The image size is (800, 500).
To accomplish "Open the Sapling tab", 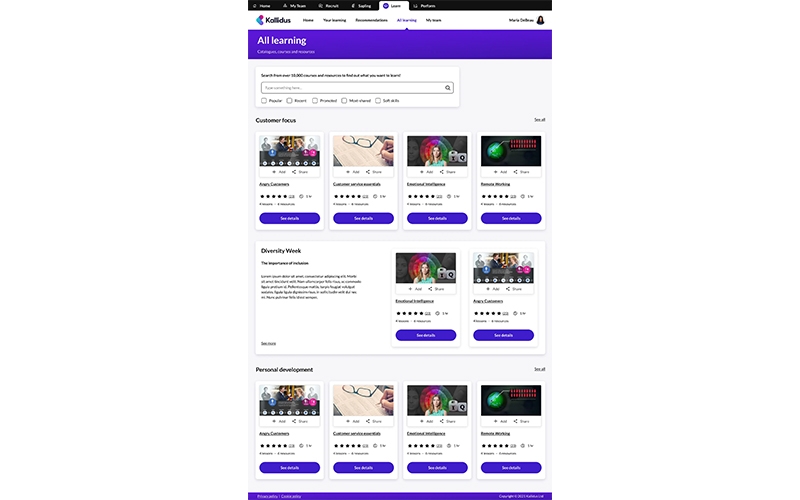I will tap(361, 6).
